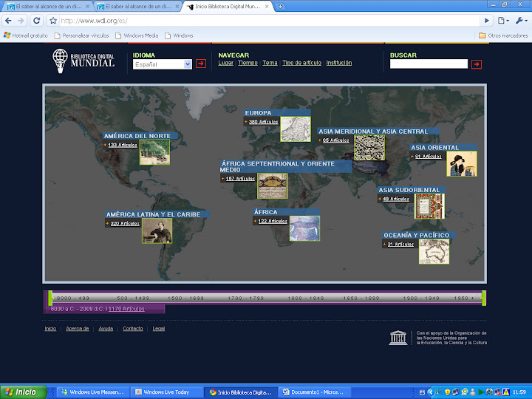This screenshot has height=399, width=532.
Task: Open África Septentrional 157 Artículos link
Action: [240, 179]
